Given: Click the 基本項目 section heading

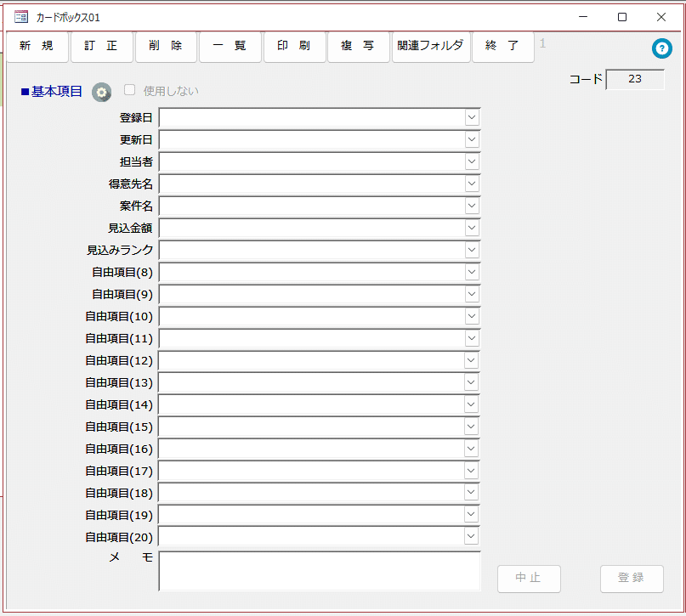Looking at the screenshot, I should click(52, 92).
